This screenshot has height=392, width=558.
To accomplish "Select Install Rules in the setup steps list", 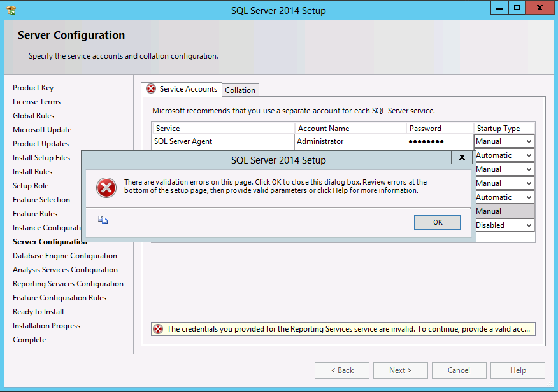I will click(x=32, y=172).
